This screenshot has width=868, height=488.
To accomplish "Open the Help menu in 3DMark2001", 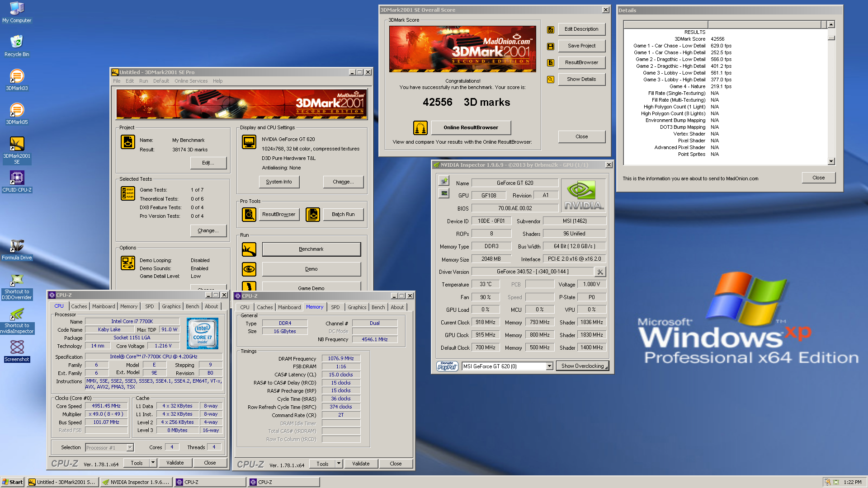I will point(217,81).
